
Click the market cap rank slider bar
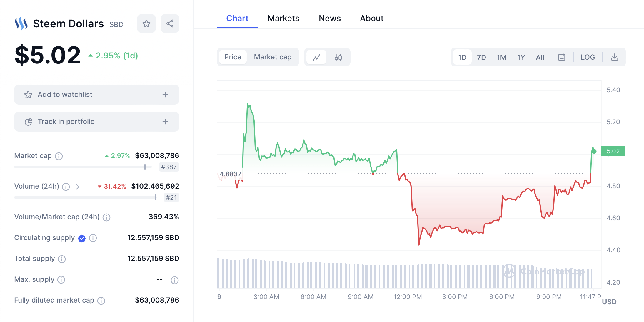click(83, 167)
